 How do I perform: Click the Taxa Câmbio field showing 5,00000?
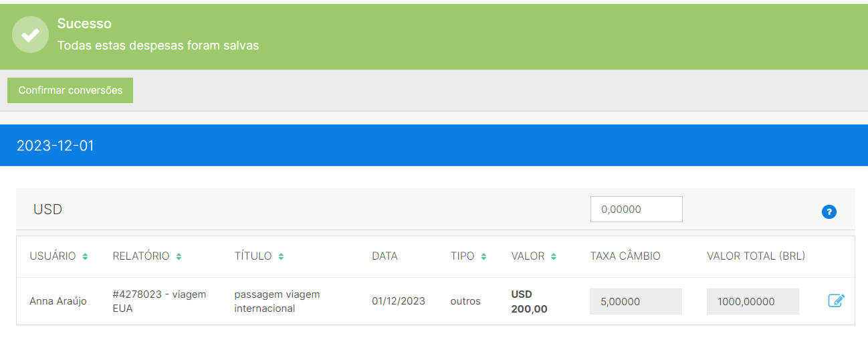(x=635, y=302)
